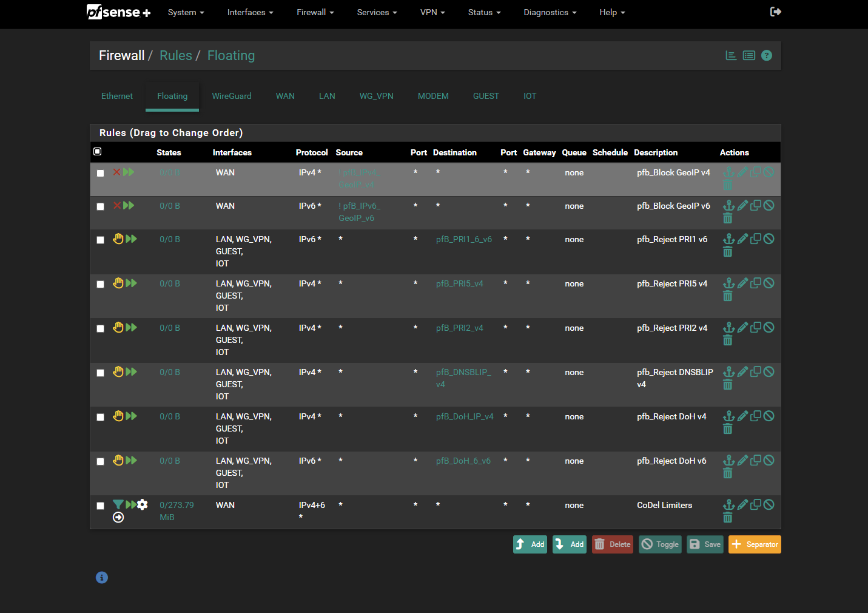Check the pfb_Block GeoIP v4 rule checkbox
Image resolution: width=868 pixels, height=613 pixels.
[101, 173]
